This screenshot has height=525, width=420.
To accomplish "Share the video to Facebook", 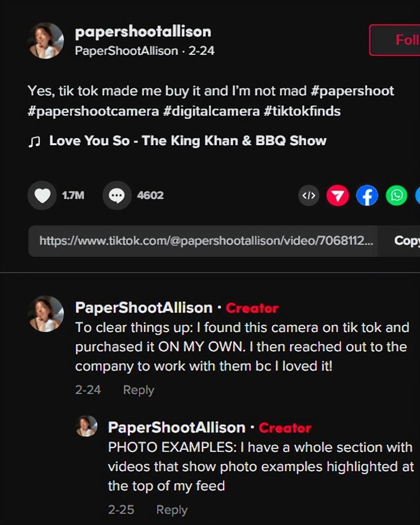I will tap(367, 195).
